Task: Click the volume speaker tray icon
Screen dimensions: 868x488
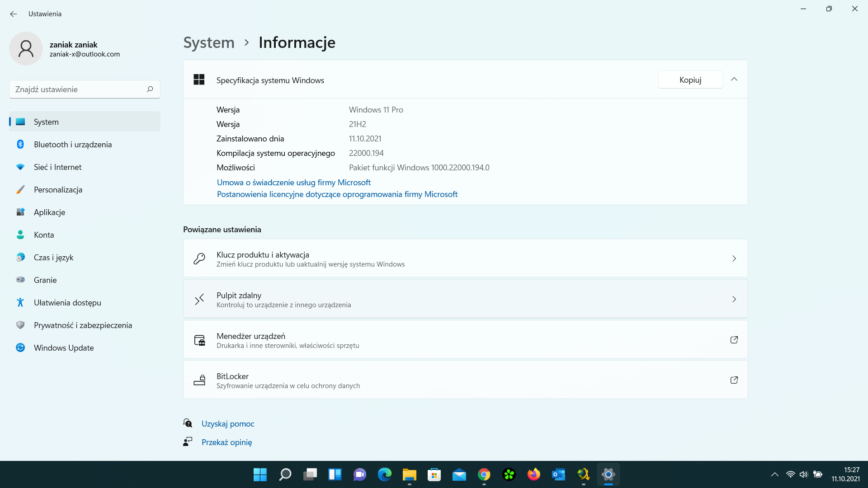Action: (x=803, y=474)
